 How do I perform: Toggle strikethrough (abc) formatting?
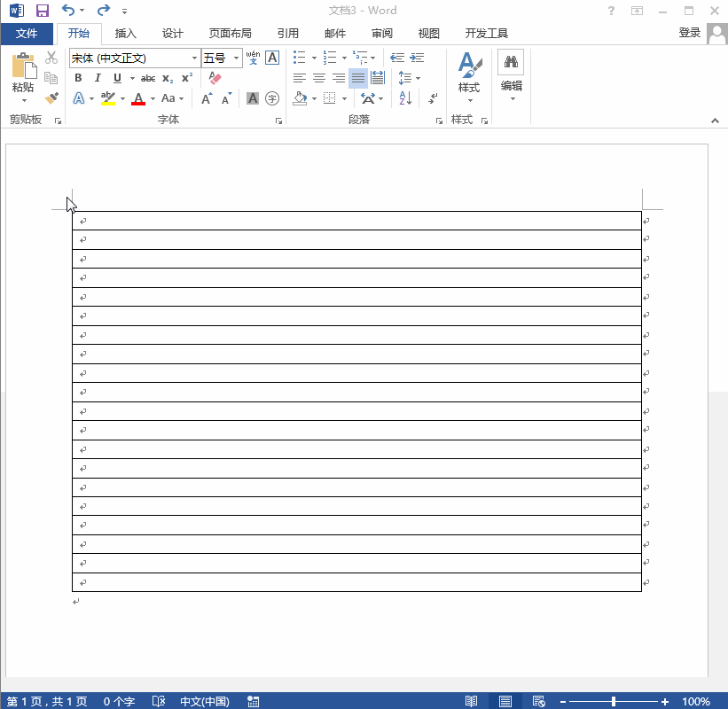[148, 78]
